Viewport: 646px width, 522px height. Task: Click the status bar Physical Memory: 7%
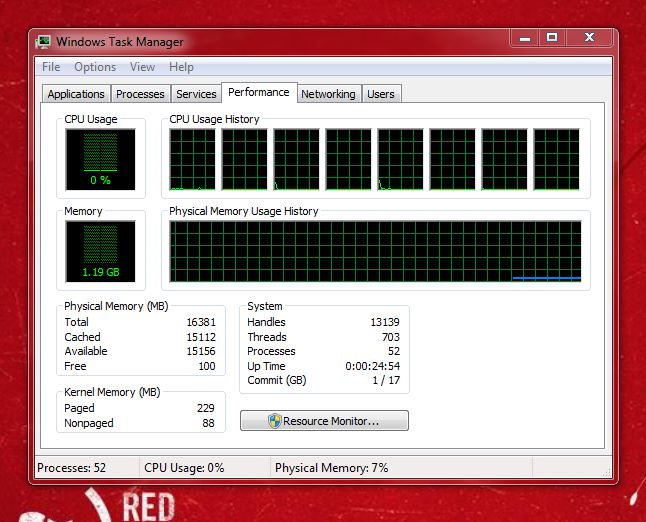pyautogui.click(x=332, y=468)
